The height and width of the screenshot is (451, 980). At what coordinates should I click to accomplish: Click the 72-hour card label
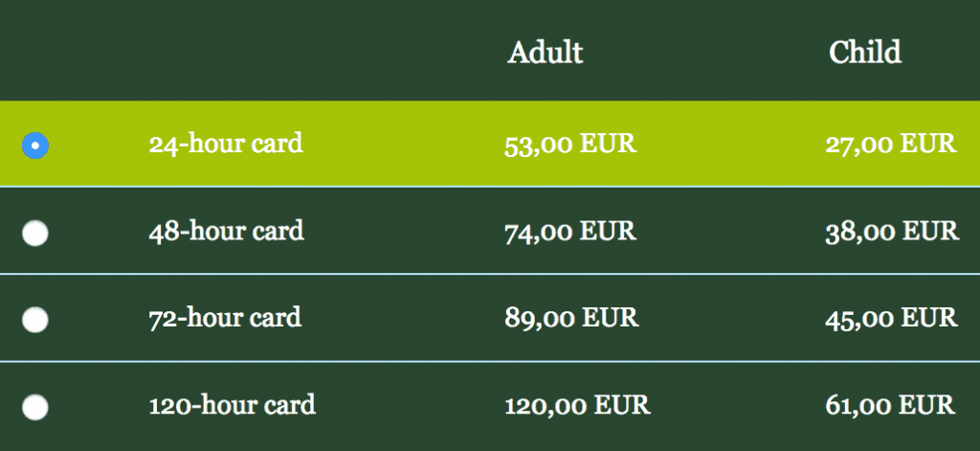pos(226,317)
